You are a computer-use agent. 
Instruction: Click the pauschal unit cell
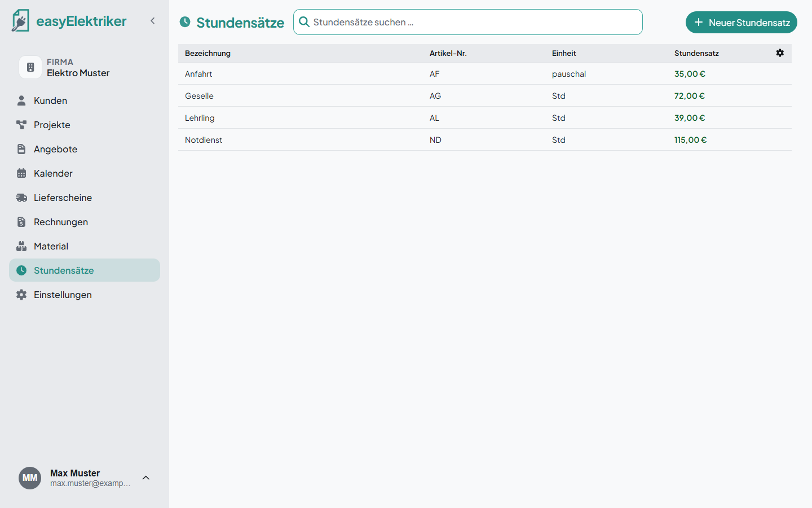(x=569, y=74)
